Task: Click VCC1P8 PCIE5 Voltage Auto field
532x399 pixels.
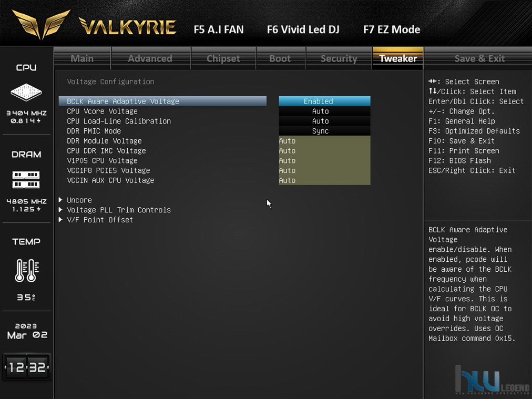Action: coord(324,170)
